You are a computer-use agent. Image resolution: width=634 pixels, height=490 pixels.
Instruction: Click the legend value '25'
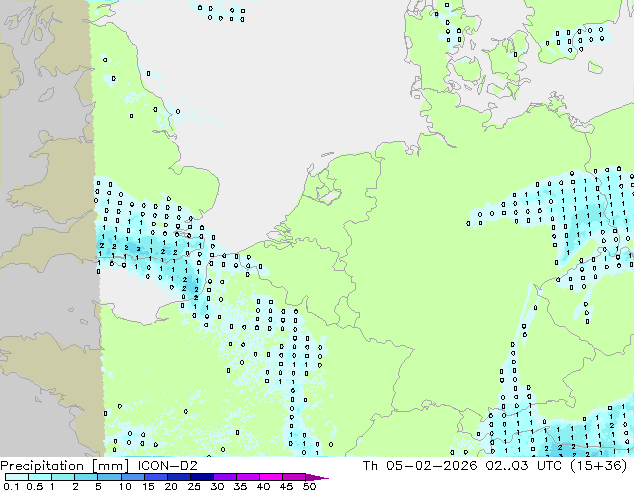194,486
